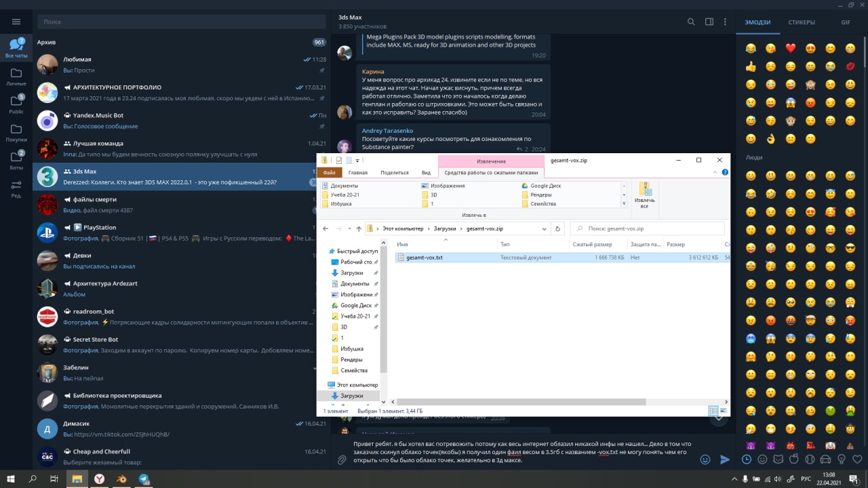
Task: Focus Поиск: gesamt-vox.zip search box
Action: [x=647, y=228]
